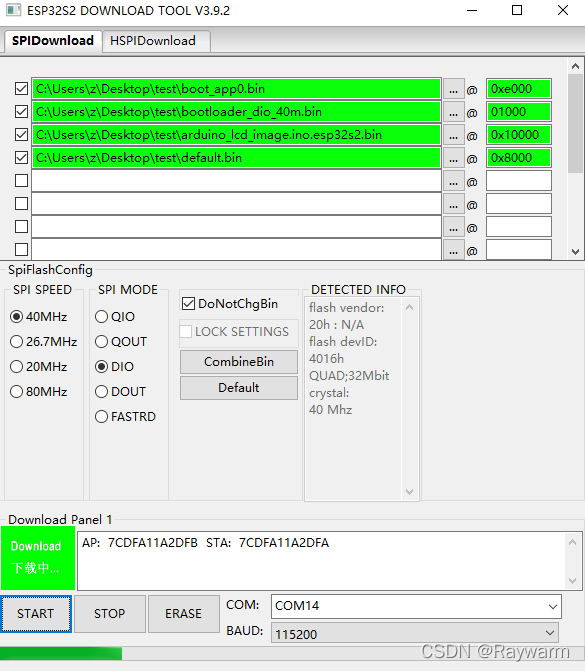
Task: Click the ESP32S2 app icon in title bar
Action: click(x=13, y=10)
